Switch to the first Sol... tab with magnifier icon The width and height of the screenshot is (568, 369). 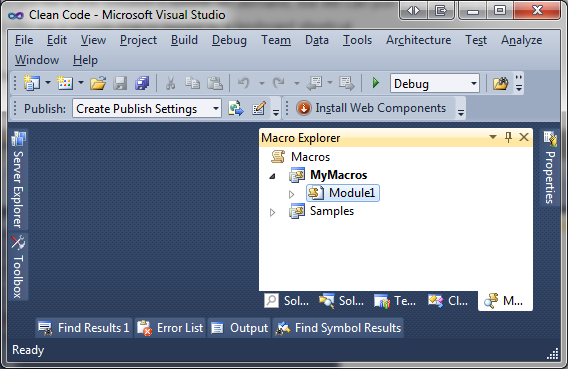pyautogui.click(x=287, y=301)
